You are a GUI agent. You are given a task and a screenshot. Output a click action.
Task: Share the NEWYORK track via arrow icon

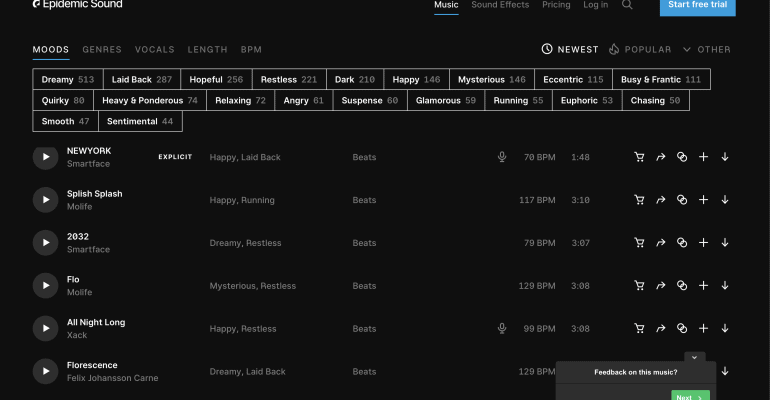[x=660, y=157]
